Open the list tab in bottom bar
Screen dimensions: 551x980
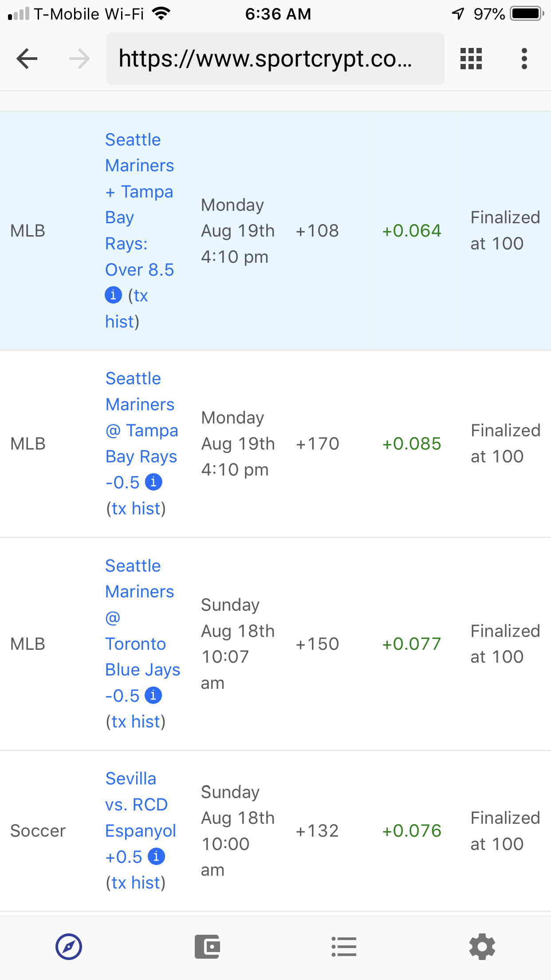point(344,947)
